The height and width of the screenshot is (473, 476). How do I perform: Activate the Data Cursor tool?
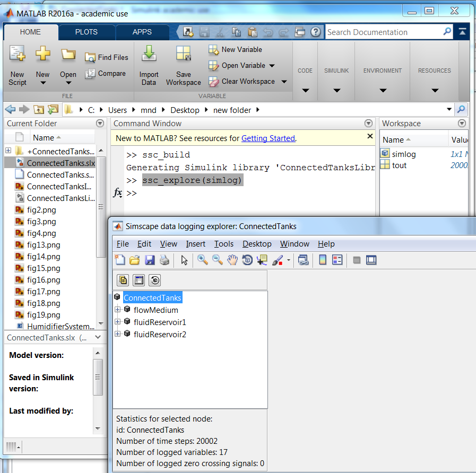262,260
